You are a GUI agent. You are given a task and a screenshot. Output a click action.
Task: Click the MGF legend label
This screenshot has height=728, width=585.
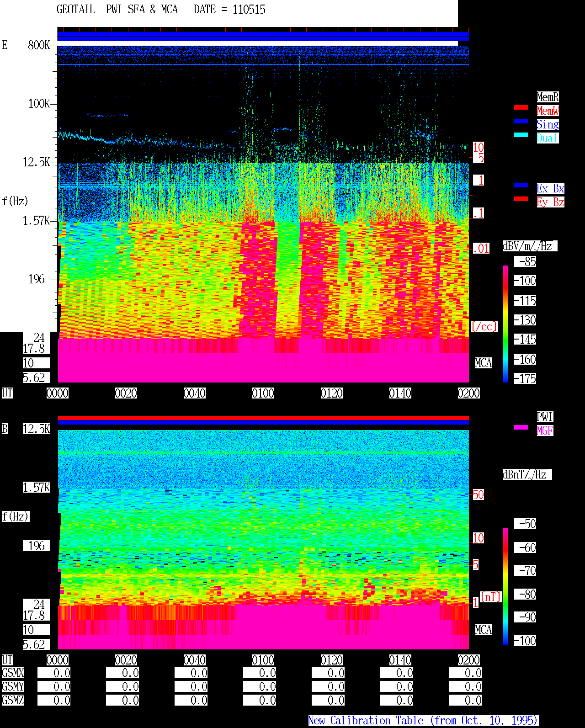[545, 430]
